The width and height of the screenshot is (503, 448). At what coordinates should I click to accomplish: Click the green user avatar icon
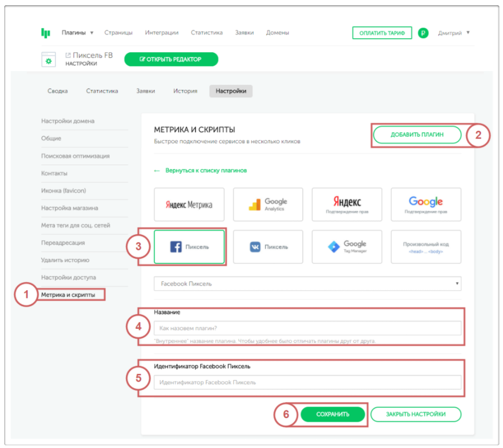pyautogui.click(x=423, y=33)
